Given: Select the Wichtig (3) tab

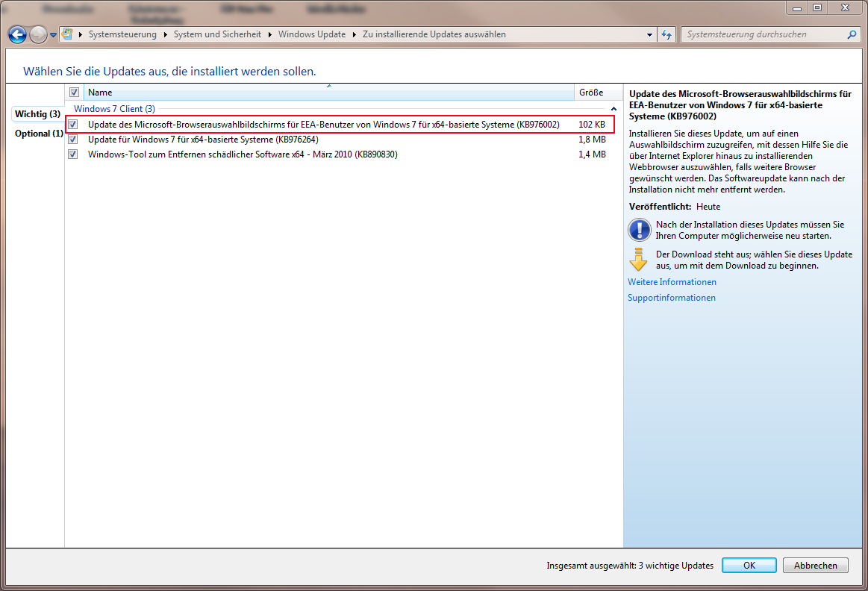Looking at the screenshot, I should click(x=37, y=114).
